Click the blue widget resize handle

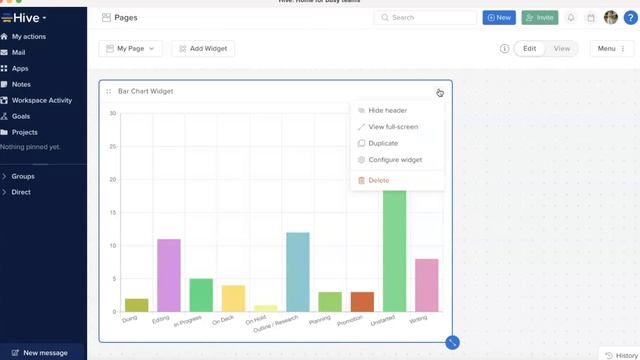pyautogui.click(x=452, y=342)
